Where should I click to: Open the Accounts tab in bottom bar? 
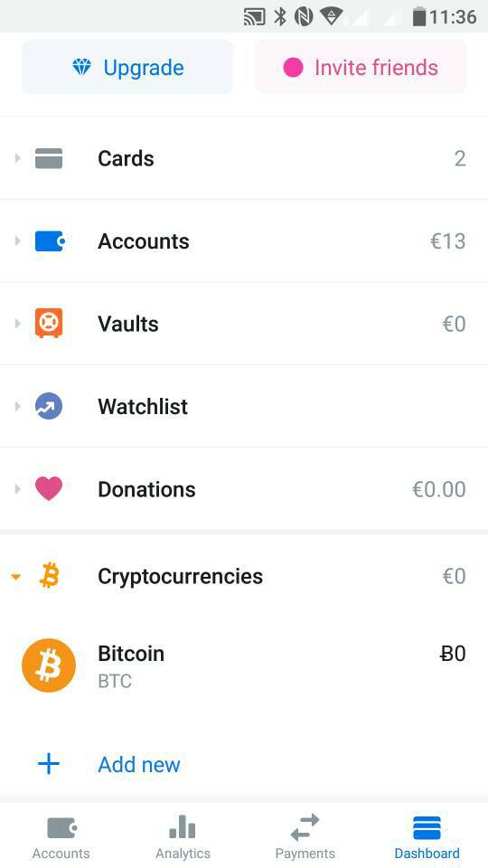pyautogui.click(x=61, y=835)
